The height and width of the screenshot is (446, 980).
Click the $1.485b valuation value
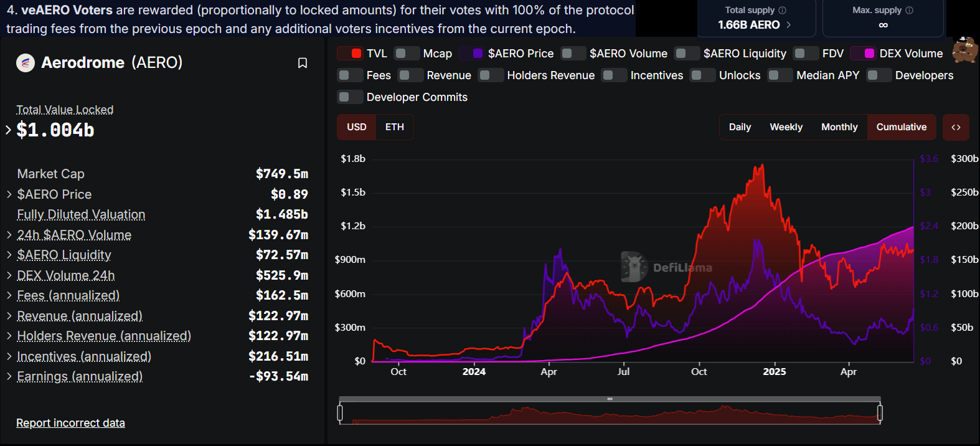pyautogui.click(x=282, y=214)
